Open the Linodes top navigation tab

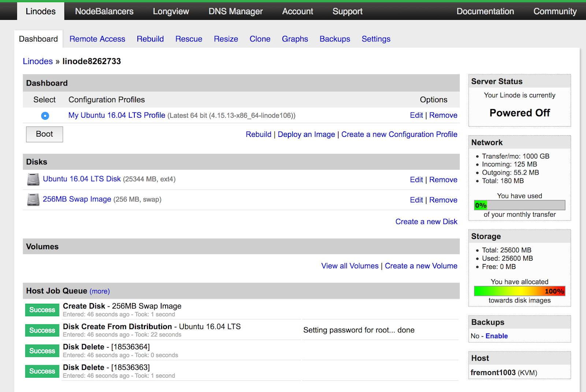(41, 11)
